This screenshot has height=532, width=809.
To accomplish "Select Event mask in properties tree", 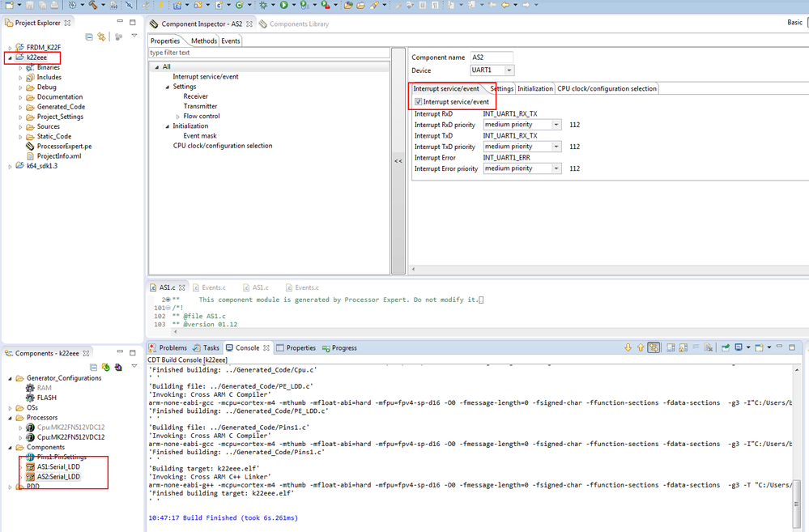I will pos(200,136).
